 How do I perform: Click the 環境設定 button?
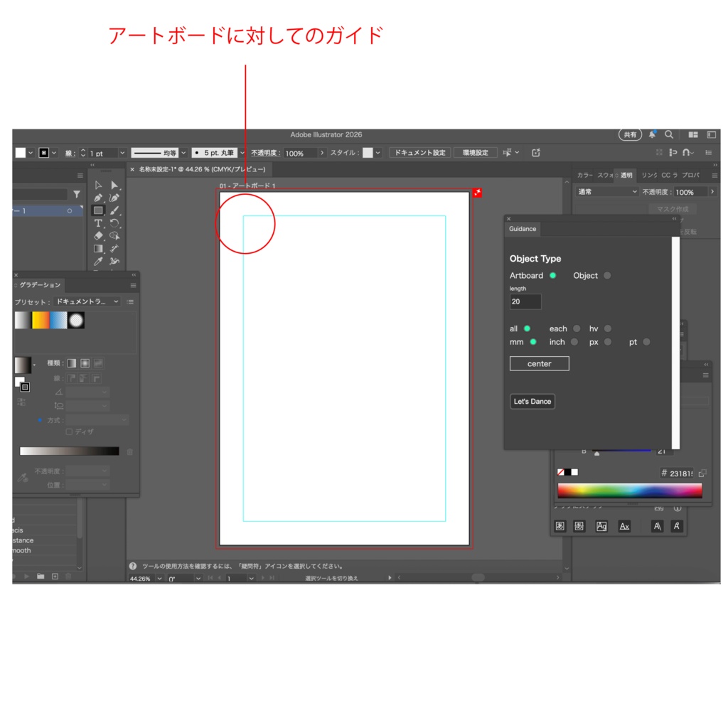click(475, 153)
